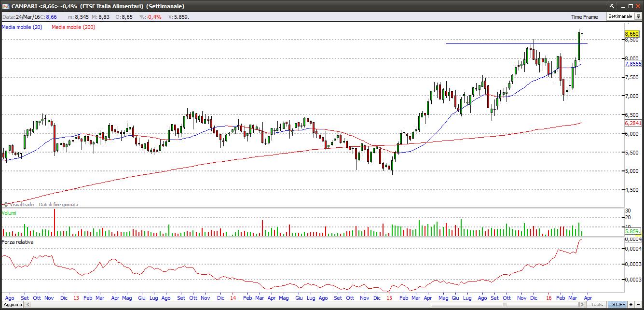Viewport: 644px width, 310px height.
Task: Click the m: 8,545 minimum value
Action: pyautogui.click(x=78, y=17)
